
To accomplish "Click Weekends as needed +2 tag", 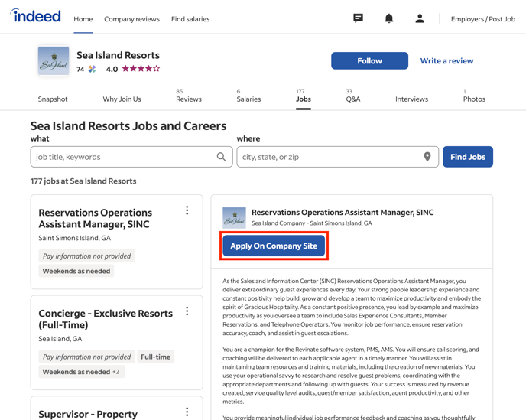I will pyautogui.click(x=82, y=372).
